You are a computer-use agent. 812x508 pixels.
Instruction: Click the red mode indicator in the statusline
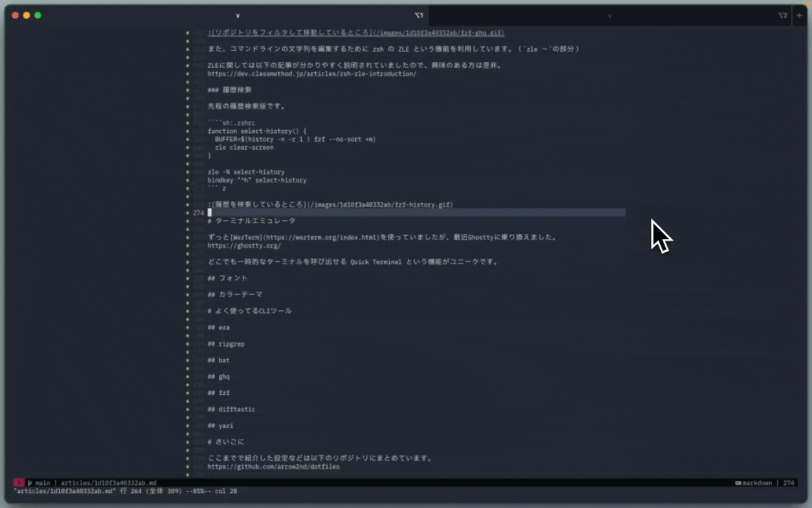[x=19, y=483]
